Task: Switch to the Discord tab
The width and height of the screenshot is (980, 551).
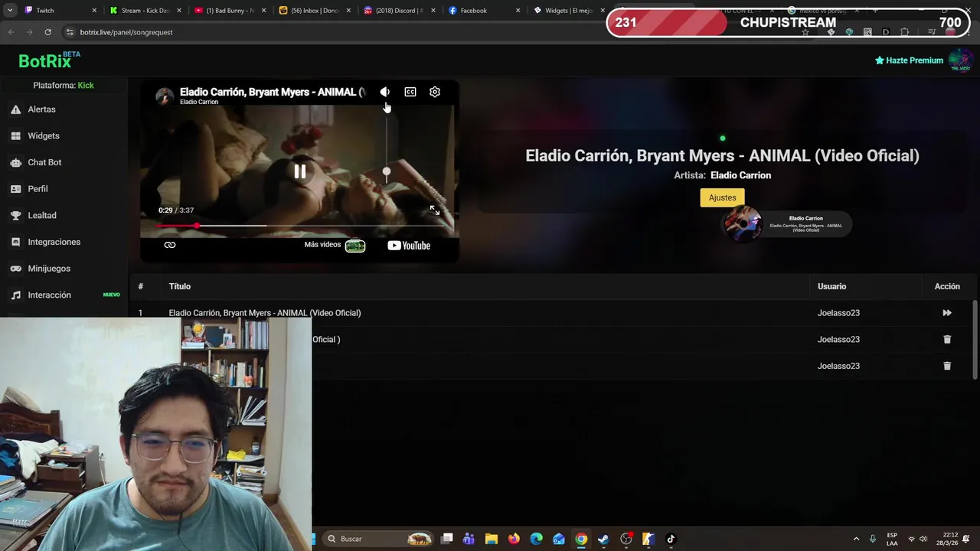Action: (x=398, y=11)
